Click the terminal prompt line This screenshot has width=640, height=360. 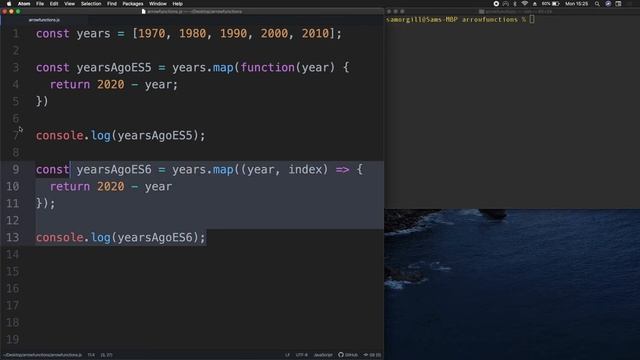click(460, 20)
